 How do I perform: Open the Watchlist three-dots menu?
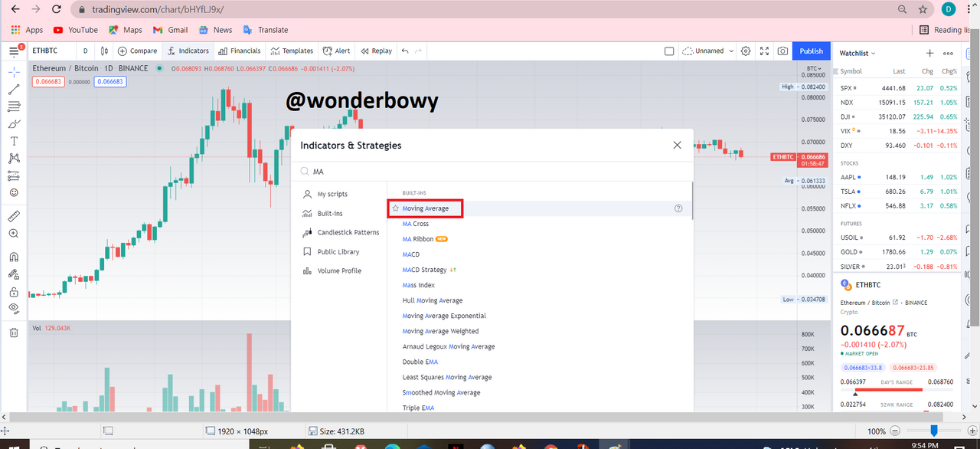(x=949, y=53)
